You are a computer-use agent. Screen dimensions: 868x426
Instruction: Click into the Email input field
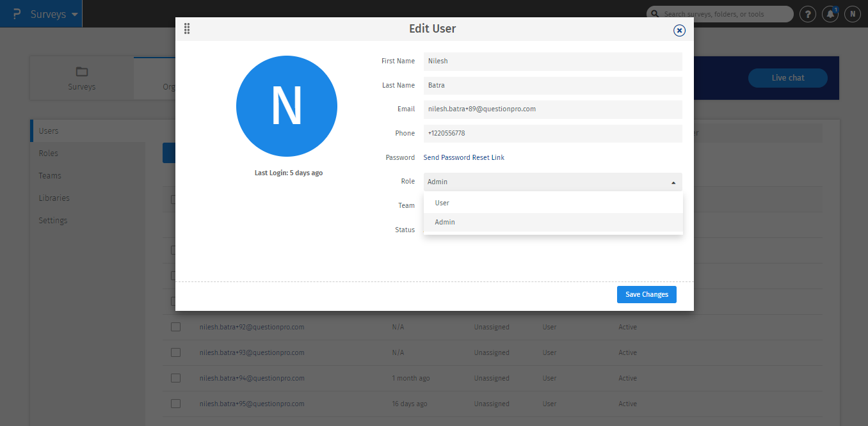[552, 109]
